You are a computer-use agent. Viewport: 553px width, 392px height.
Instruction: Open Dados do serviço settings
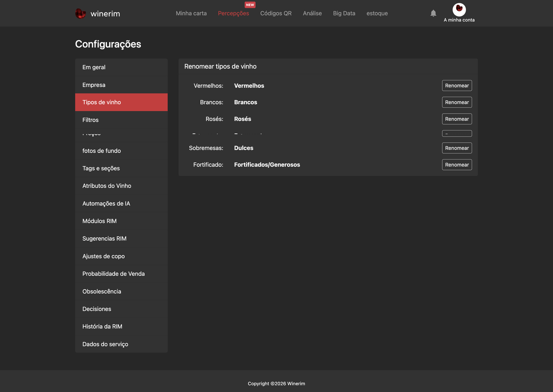pyautogui.click(x=121, y=344)
